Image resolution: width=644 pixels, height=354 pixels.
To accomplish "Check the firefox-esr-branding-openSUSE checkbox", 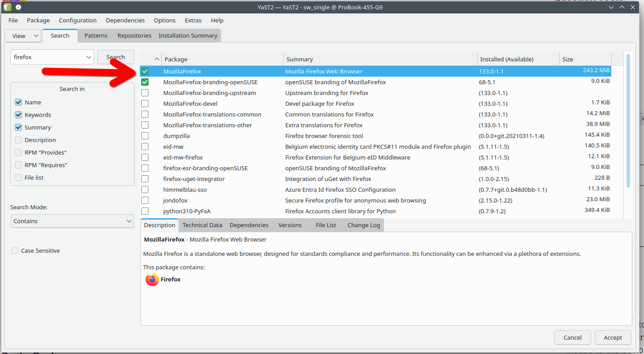I will coord(145,168).
